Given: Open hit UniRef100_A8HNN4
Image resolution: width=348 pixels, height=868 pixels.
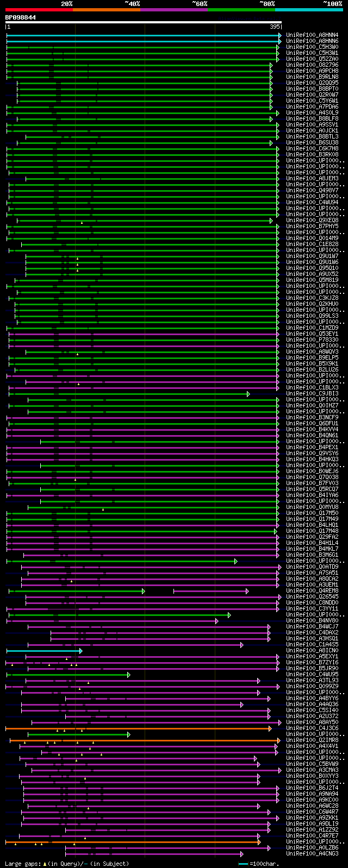Looking at the screenshot, I should (312, 35).
